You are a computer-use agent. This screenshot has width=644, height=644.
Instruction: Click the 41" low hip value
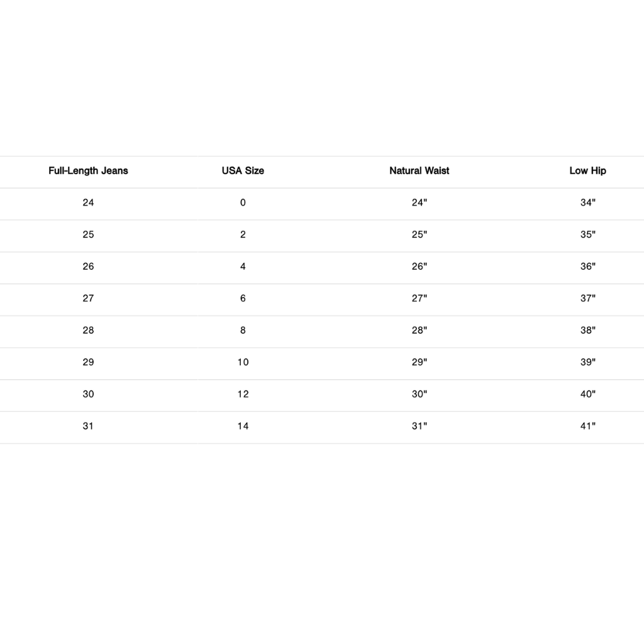(x=587, y=426)
